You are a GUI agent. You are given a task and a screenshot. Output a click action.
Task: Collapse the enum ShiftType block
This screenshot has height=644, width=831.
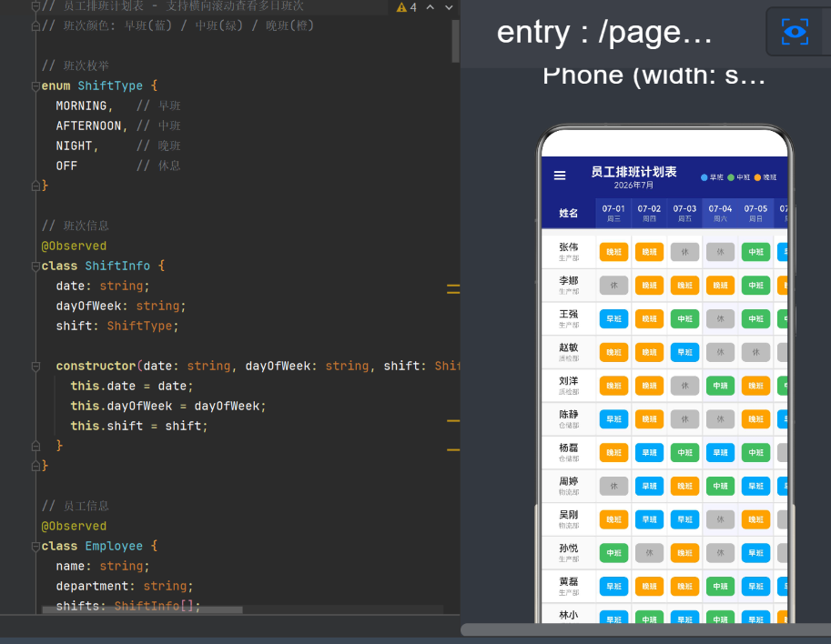(x=35, y=86)
